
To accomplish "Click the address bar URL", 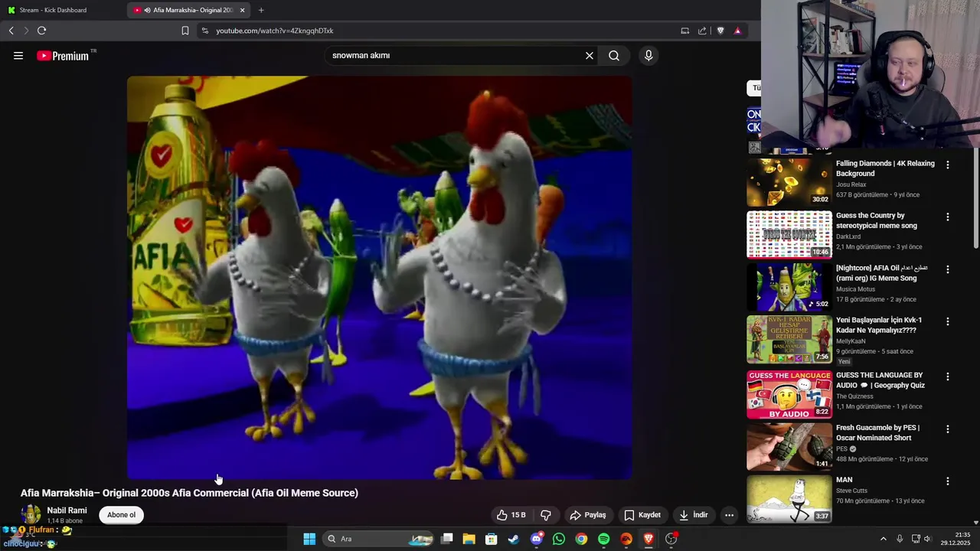I will pyautogui.click(x=274, y=31).
